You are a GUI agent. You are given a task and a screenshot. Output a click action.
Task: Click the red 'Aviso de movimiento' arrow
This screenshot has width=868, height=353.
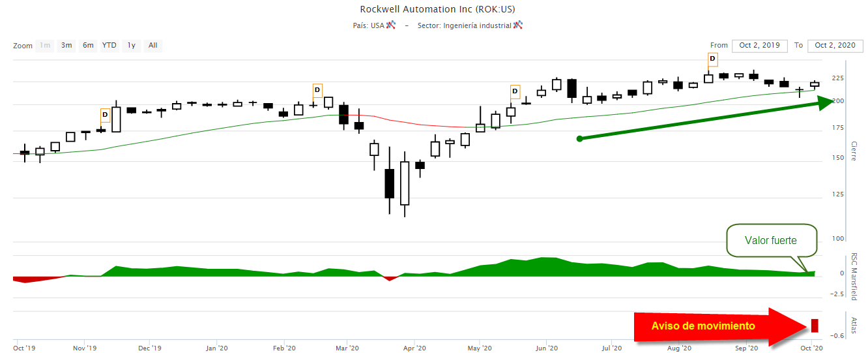click(x=710, y=326)
